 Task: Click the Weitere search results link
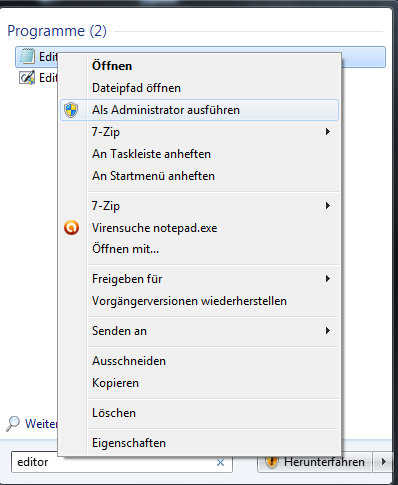point(41,424)
